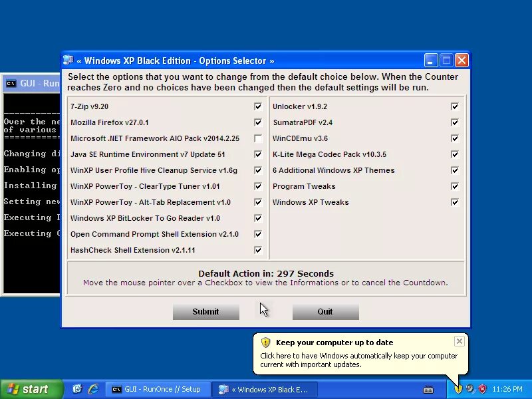
Task: Minimize the Options Selector window
Action: click(x=431, y=61)
